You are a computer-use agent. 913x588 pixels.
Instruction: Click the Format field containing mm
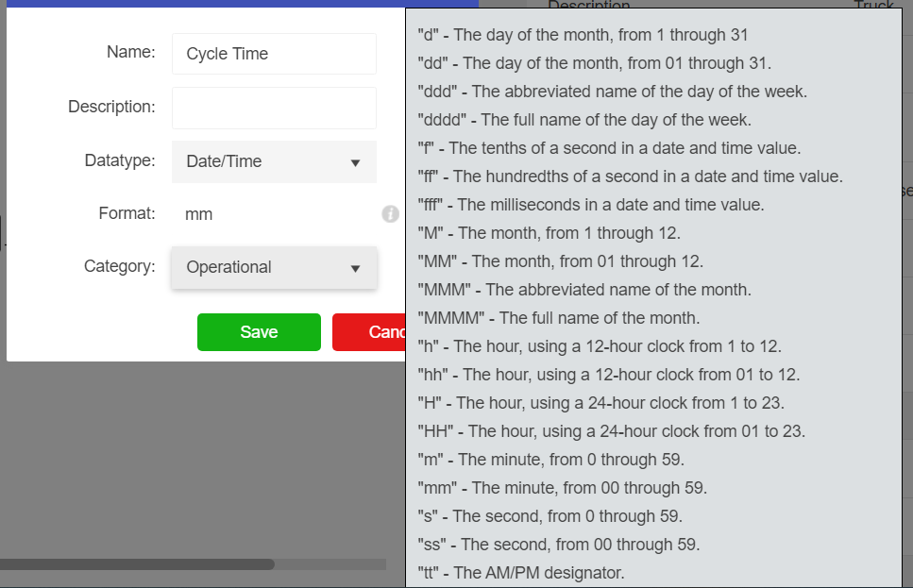274,214
